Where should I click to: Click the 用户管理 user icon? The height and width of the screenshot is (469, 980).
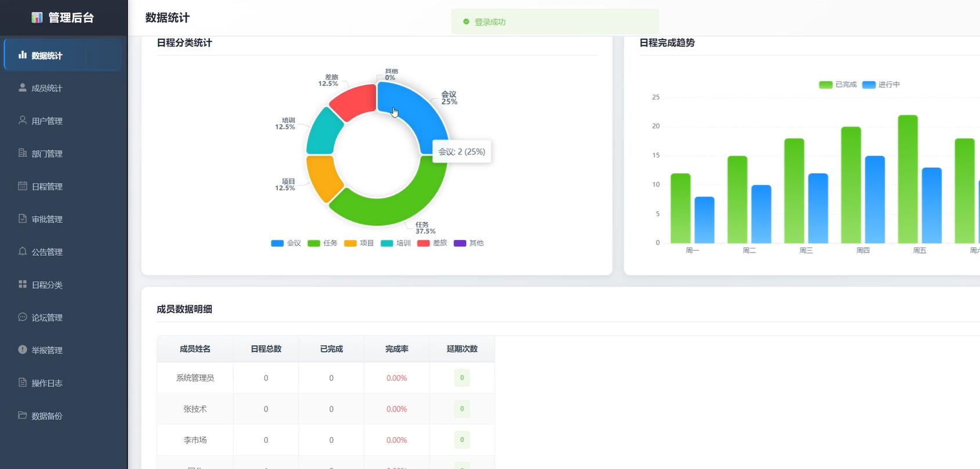coord(23,120)
